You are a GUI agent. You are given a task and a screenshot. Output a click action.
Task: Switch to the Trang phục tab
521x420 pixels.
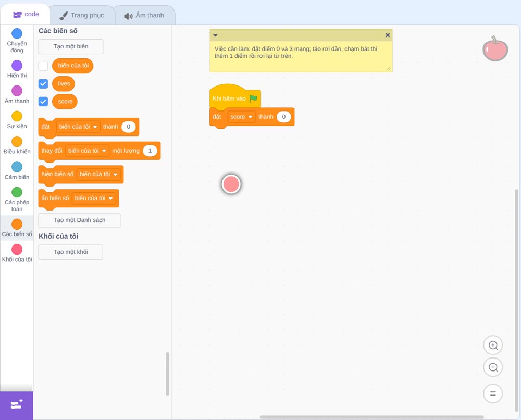tap(82, 15)
